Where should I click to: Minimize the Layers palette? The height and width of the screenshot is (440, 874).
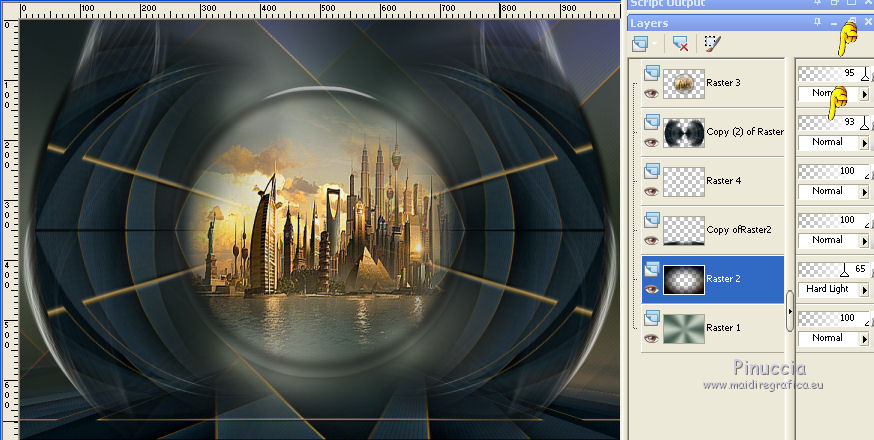click(x=834, y=23)
